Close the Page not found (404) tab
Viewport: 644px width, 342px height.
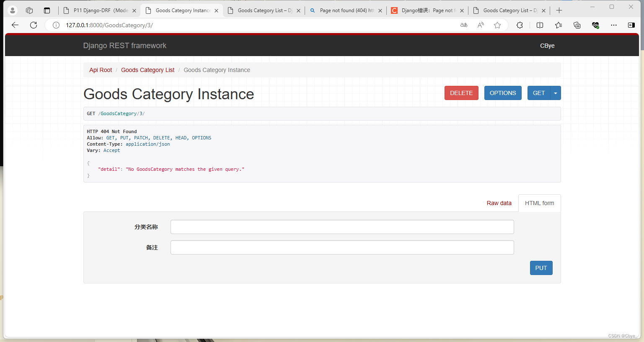click(380, 11)
